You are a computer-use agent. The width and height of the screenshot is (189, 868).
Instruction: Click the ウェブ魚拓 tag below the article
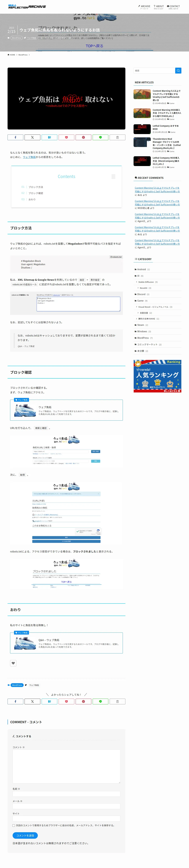[x=34, y=685]
